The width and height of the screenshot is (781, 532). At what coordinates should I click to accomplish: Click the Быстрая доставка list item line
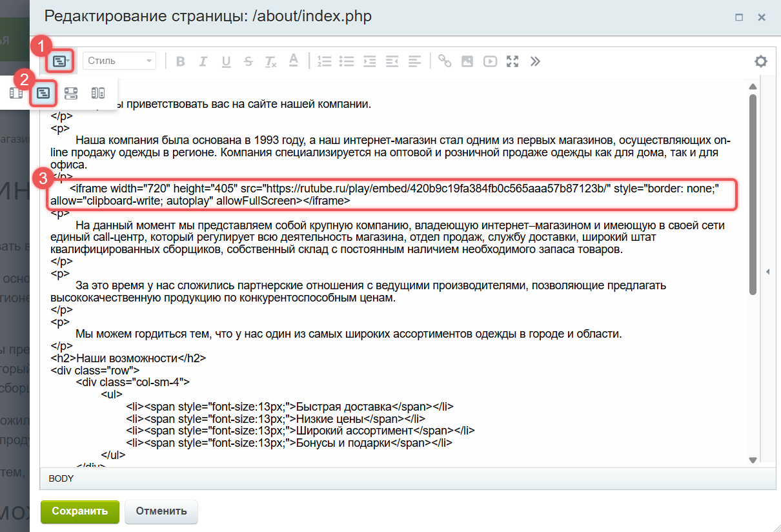290,407
